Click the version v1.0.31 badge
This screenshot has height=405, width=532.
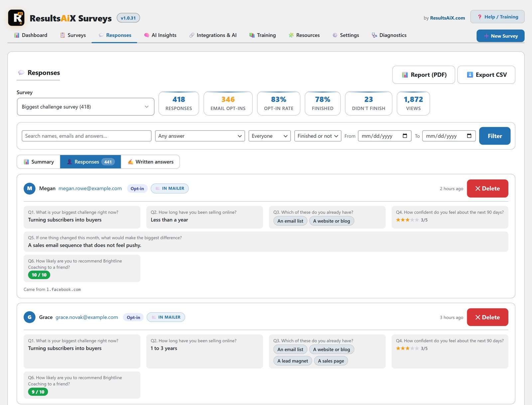(x=128, y=18)
